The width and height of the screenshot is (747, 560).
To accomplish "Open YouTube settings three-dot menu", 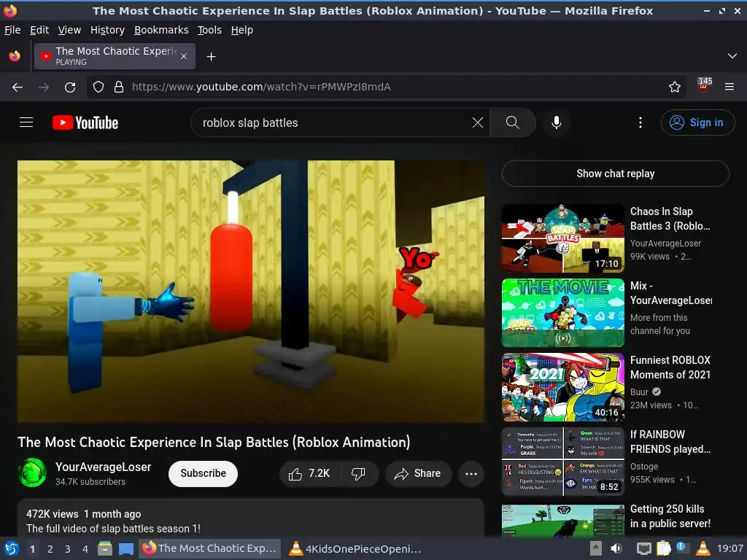I will [x=640, y=122].
